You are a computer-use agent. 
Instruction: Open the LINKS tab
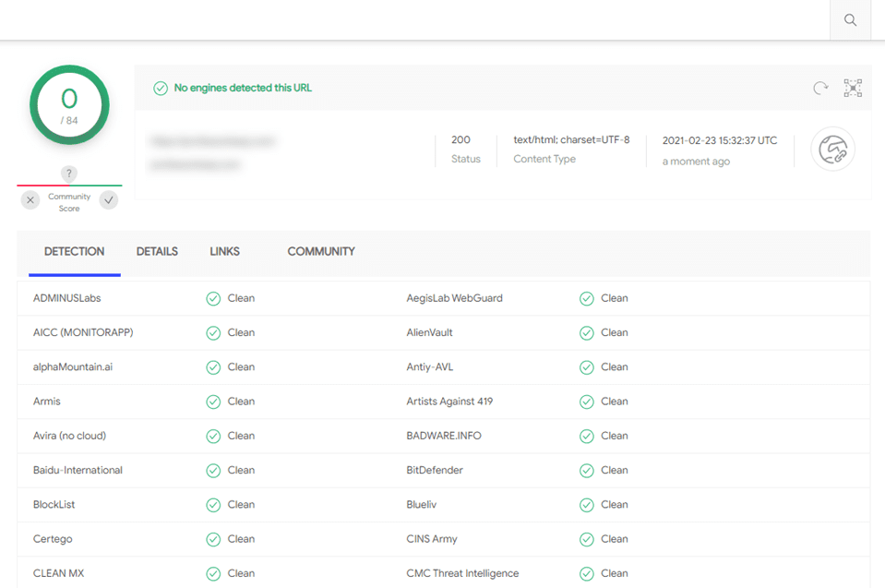(223, 251)
